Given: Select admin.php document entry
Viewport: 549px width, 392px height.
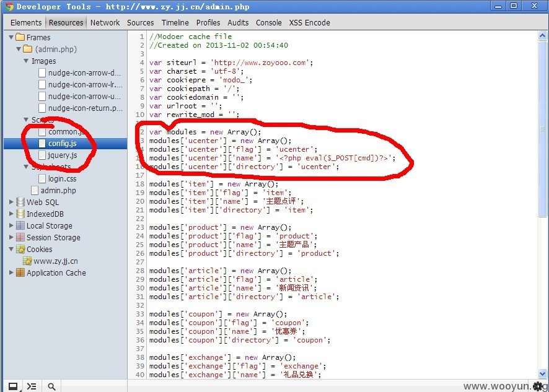Looking at the screenshot, I should (x=58, y=190).
